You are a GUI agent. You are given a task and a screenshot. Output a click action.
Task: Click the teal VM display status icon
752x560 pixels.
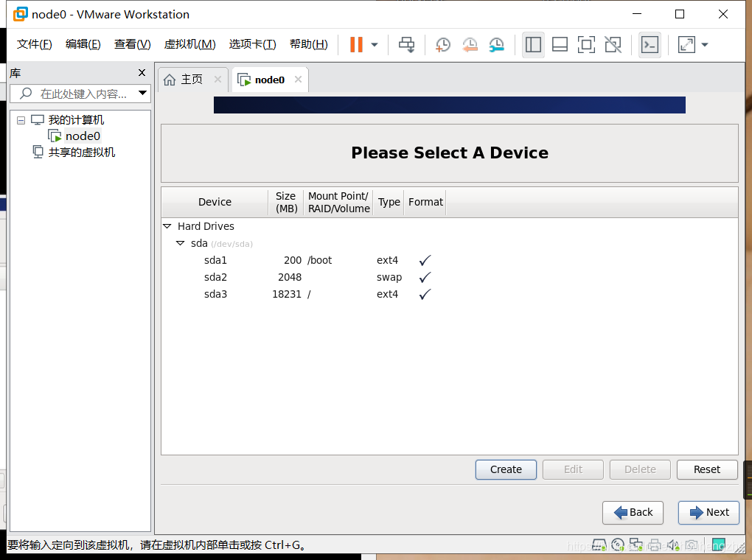718,545
